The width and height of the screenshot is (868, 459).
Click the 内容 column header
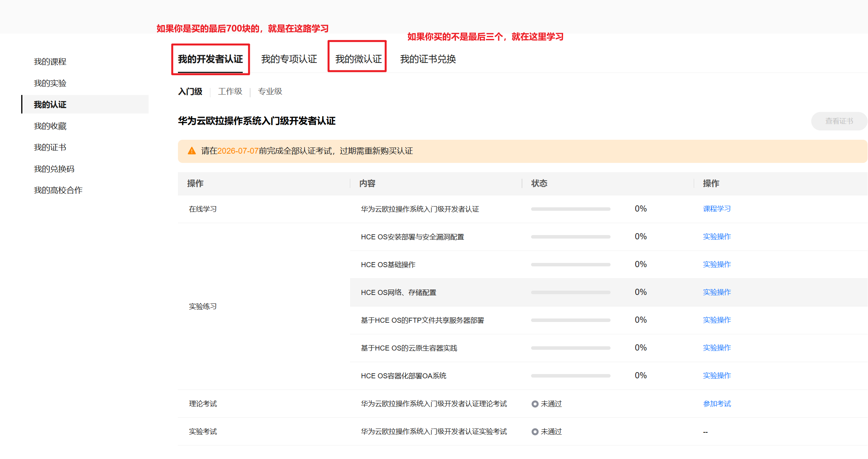tap(367, 183)
